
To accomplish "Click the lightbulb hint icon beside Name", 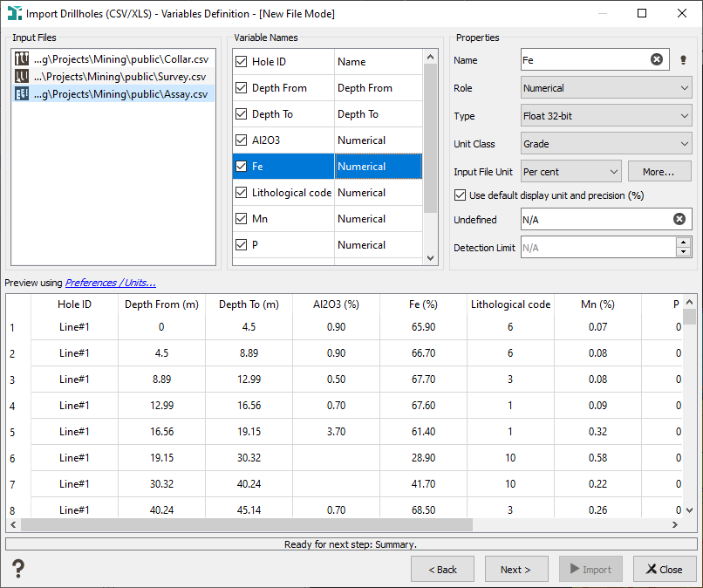I will (x=684, y=60).
